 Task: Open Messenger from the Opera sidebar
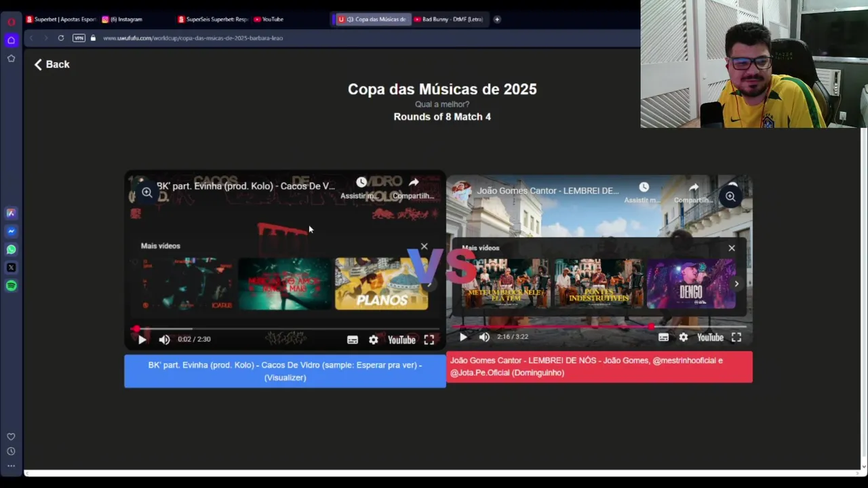pyautogui.click(x=11, y=231)
